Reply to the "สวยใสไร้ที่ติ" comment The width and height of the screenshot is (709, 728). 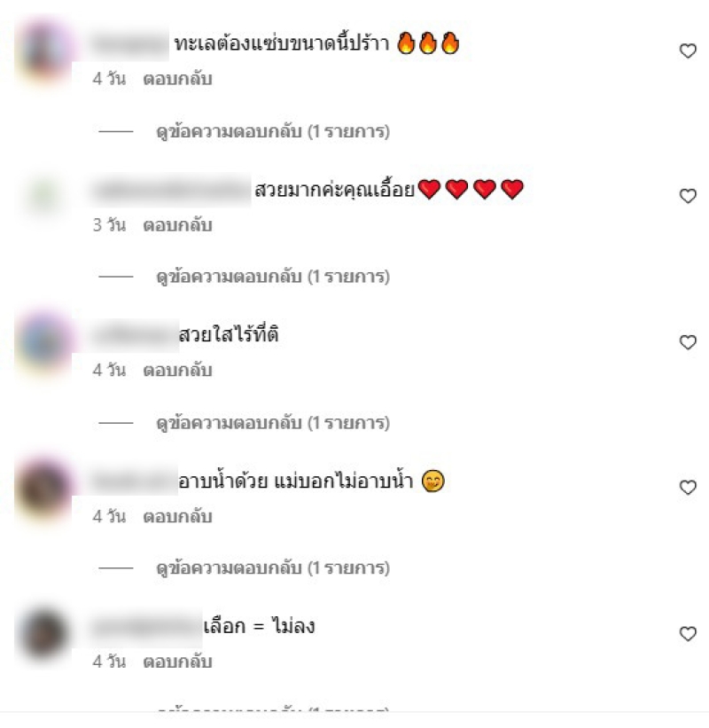pyautogui.click(x=178, y=371)
